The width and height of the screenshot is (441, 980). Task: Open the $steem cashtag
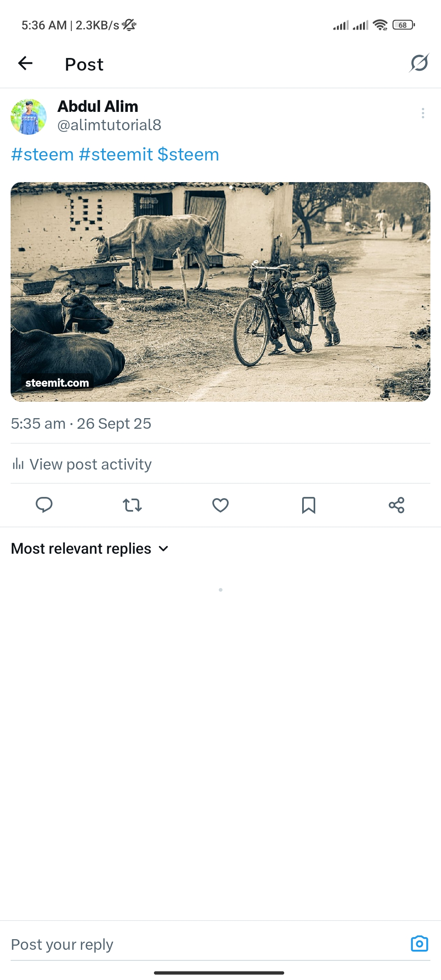(188, 155)
